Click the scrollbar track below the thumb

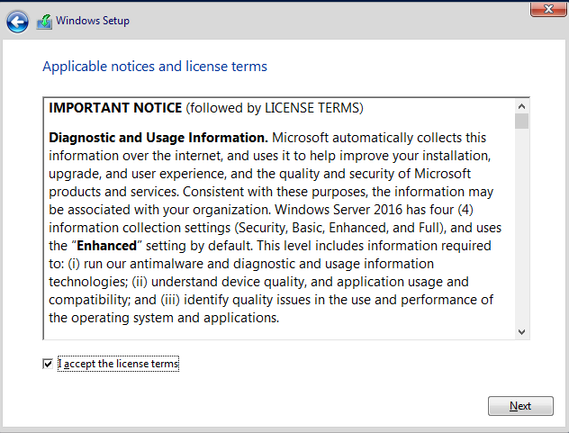click(521, 227)
